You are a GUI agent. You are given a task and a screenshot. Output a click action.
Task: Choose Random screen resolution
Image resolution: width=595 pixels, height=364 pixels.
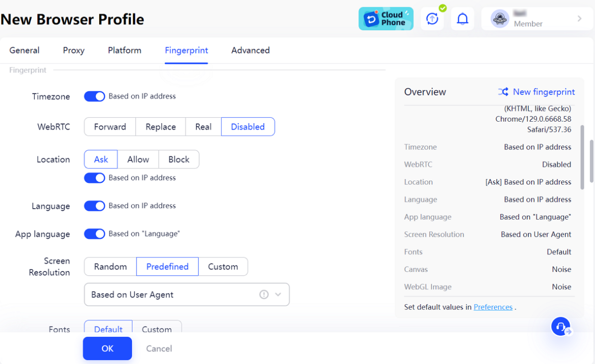click(x=110, y=266)
